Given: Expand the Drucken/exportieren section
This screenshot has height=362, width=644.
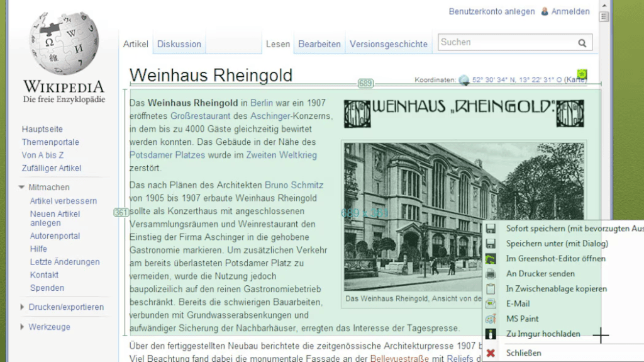Looking at the screenshot, I should 22,307.
